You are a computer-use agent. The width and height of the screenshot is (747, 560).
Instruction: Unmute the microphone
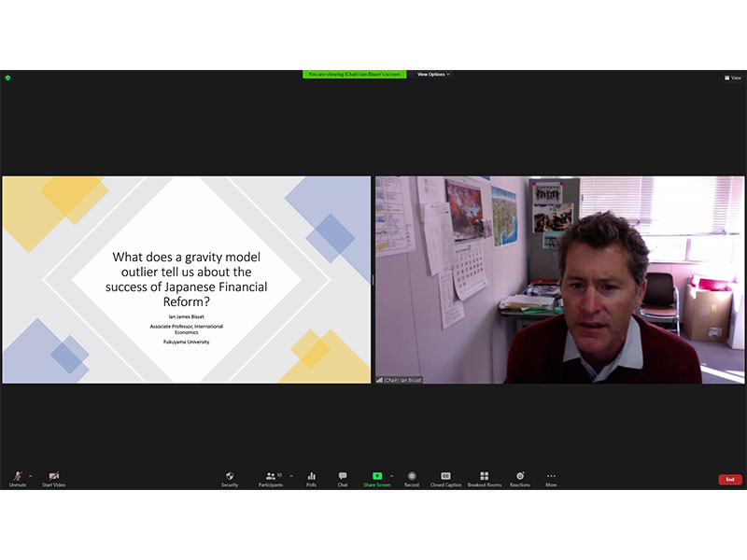click(17, 478)
